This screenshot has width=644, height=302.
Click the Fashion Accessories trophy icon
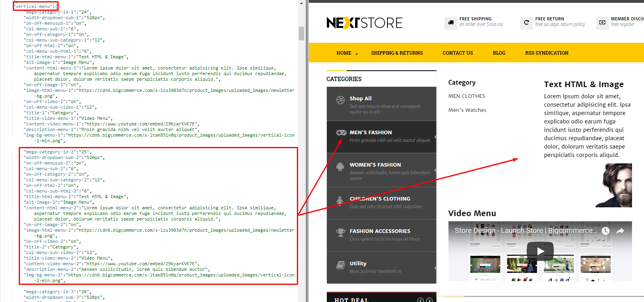(340, 232)
